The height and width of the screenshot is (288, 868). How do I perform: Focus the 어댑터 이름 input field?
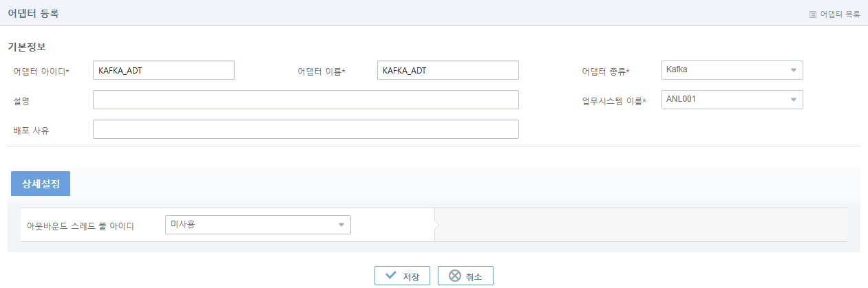pyautogui.click(x=447, y=70)
